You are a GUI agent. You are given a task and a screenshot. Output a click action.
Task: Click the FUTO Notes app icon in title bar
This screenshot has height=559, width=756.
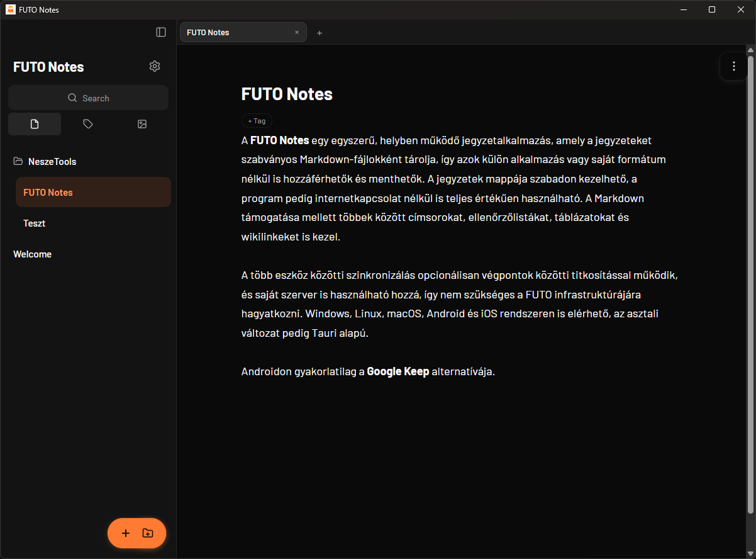pos(11,9)
